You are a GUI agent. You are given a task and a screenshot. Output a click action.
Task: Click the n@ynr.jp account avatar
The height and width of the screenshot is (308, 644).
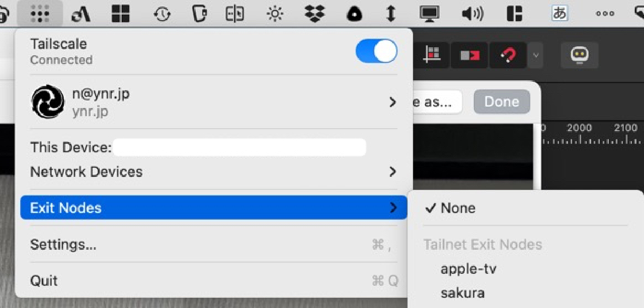click(x=48, y=101)
